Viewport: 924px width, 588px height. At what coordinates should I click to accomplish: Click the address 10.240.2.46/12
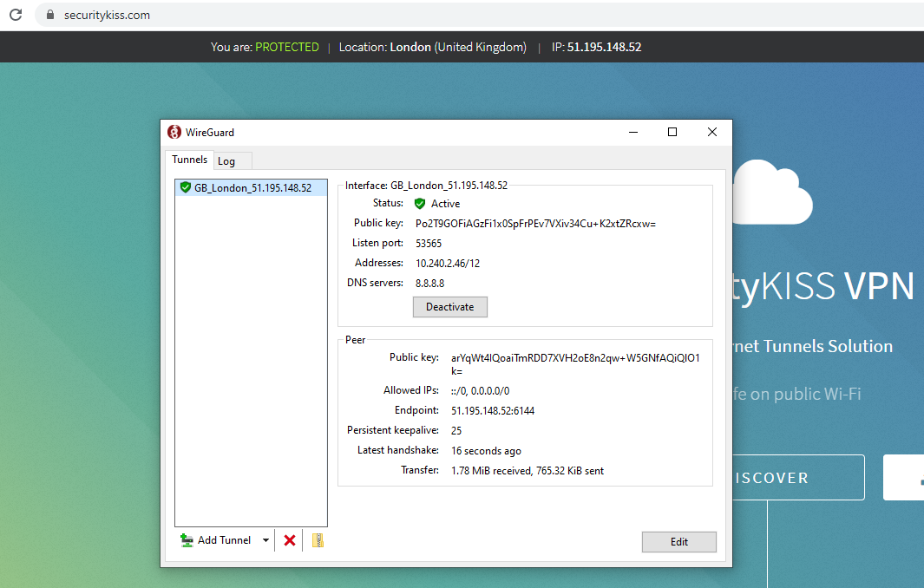pos(448,264)
